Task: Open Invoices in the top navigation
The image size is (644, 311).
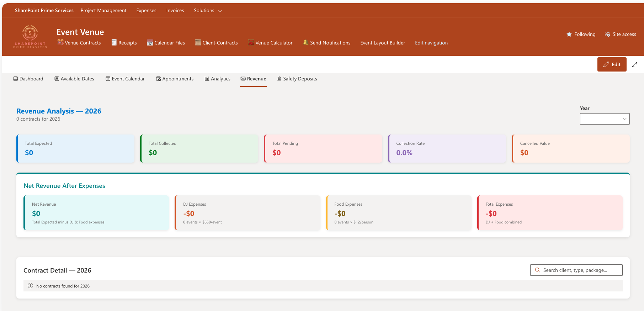Action: click(x=175, y=10)
